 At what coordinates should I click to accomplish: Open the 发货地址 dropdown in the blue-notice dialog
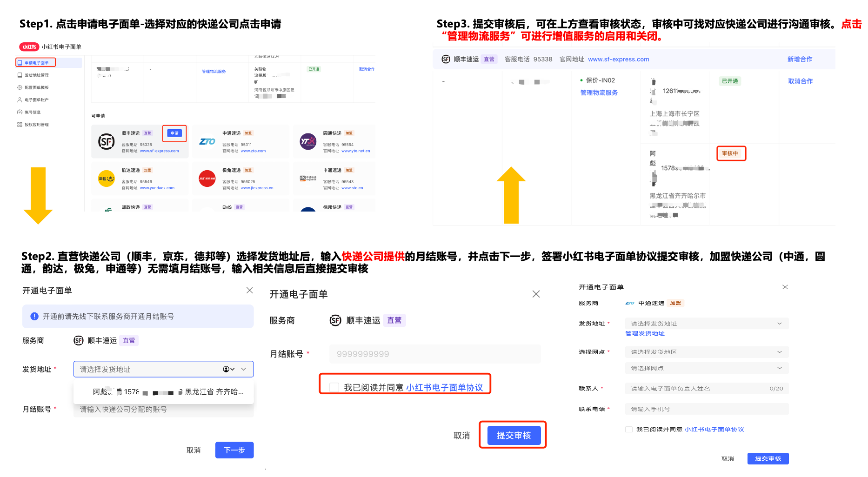pos(164,369)
